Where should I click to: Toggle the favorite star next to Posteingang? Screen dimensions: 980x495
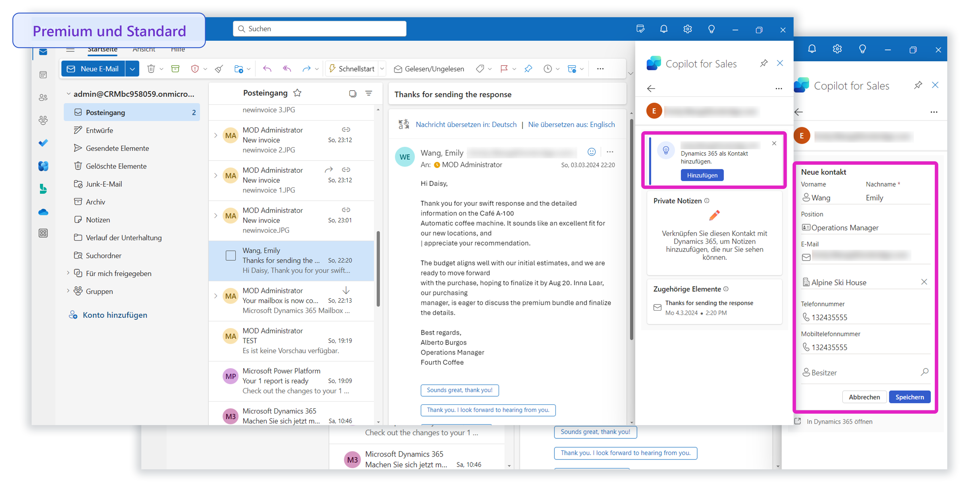297,93
